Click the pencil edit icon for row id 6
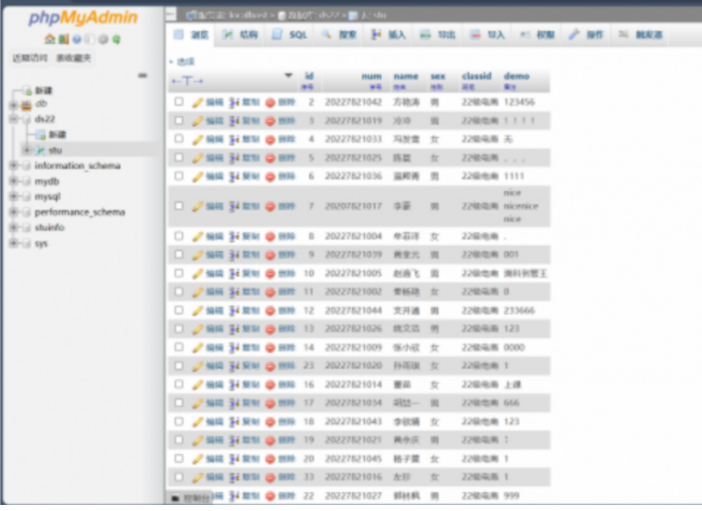This screenshot has width=702, height=511. [x=197, y=176]
